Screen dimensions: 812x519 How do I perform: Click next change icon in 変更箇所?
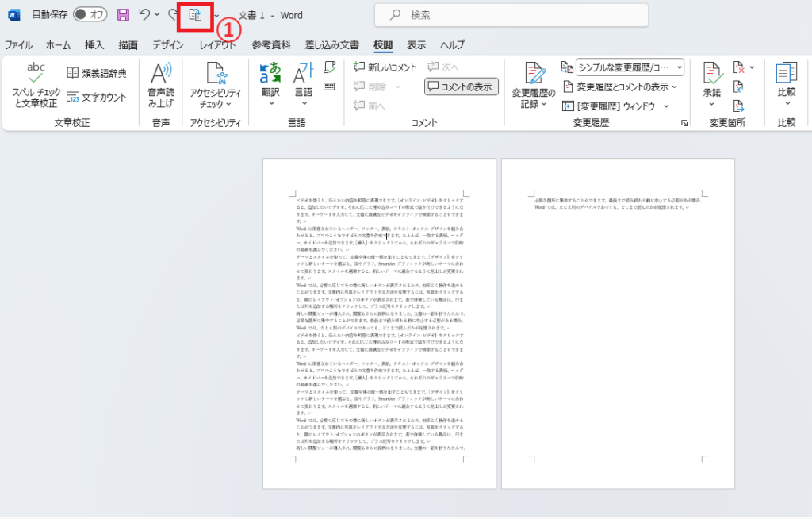click(x=739, y=106)
